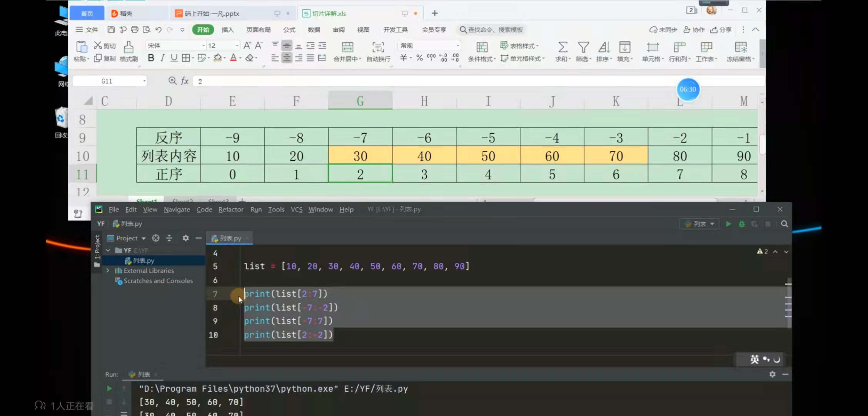Open the Filter funnel tool

point(583,47)
